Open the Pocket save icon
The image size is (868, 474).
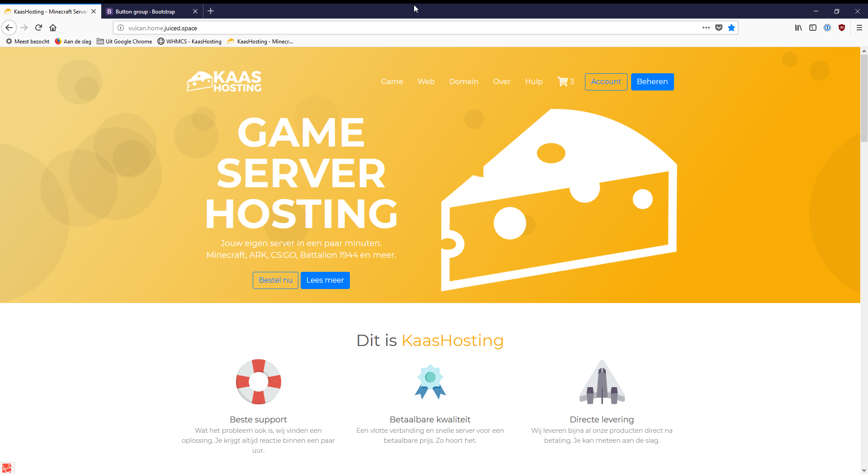click(x=719, y=28)
